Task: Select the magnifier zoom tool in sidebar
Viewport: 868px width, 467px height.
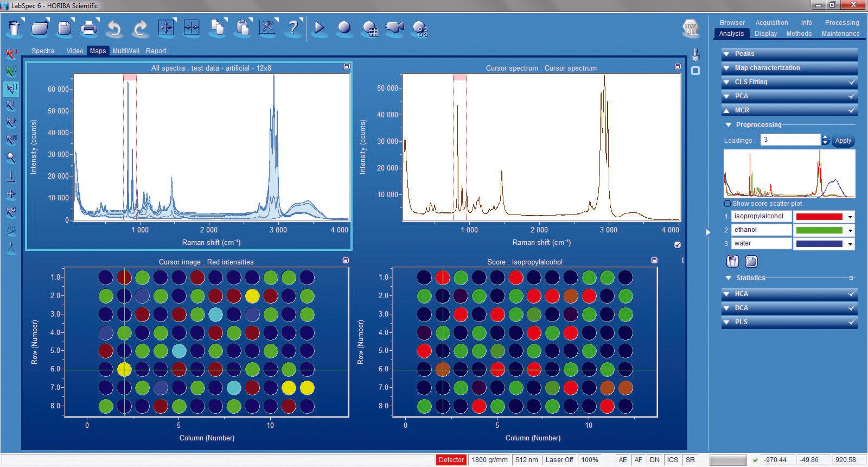Action: click(11, 159)
